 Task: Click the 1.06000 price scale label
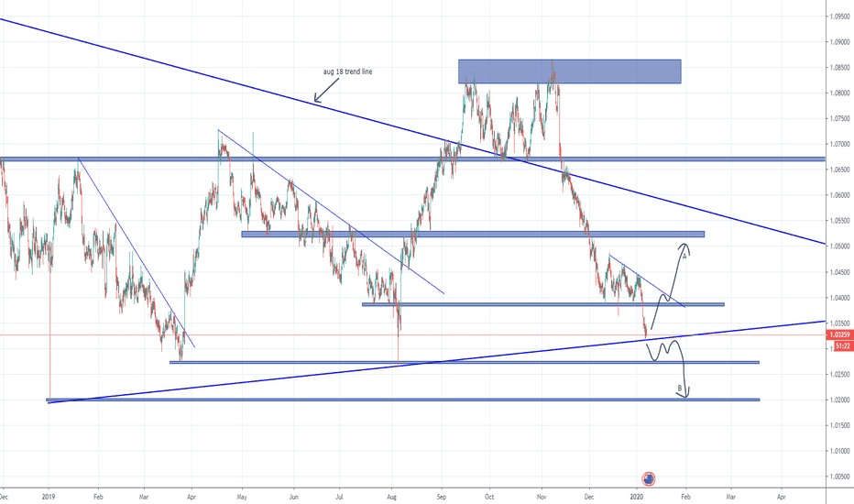(840, 195)
